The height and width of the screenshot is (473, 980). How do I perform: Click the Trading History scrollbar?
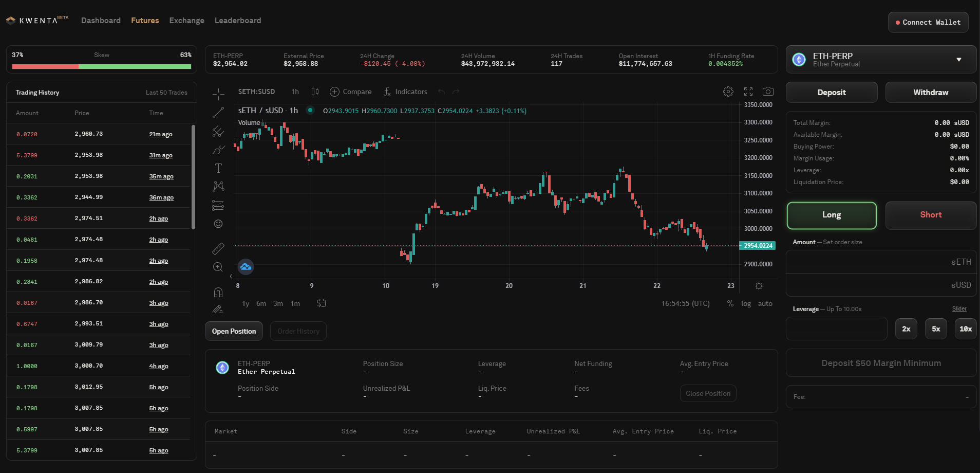pos(193,177)
